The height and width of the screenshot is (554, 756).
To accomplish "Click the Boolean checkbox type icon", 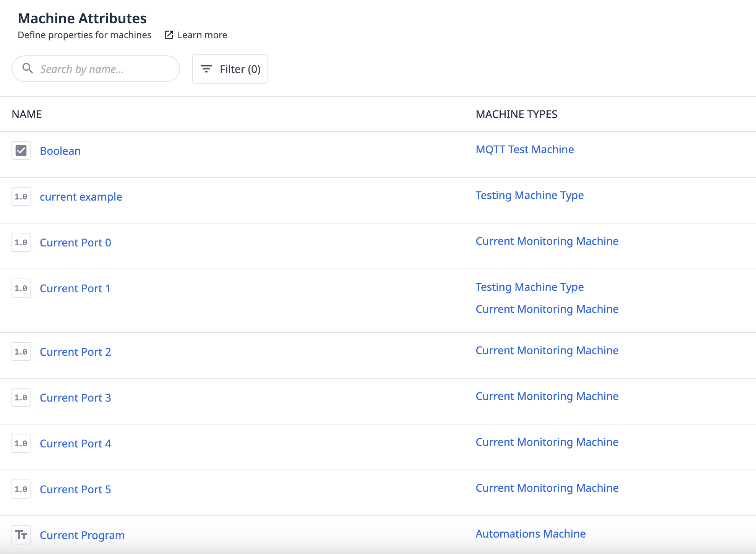I will (21, 151).
